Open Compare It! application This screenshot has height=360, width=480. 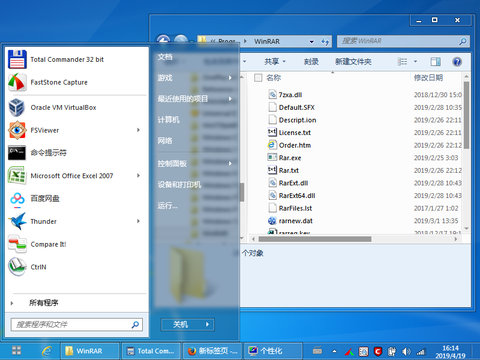pyautogui.click(x=77, y=244)
